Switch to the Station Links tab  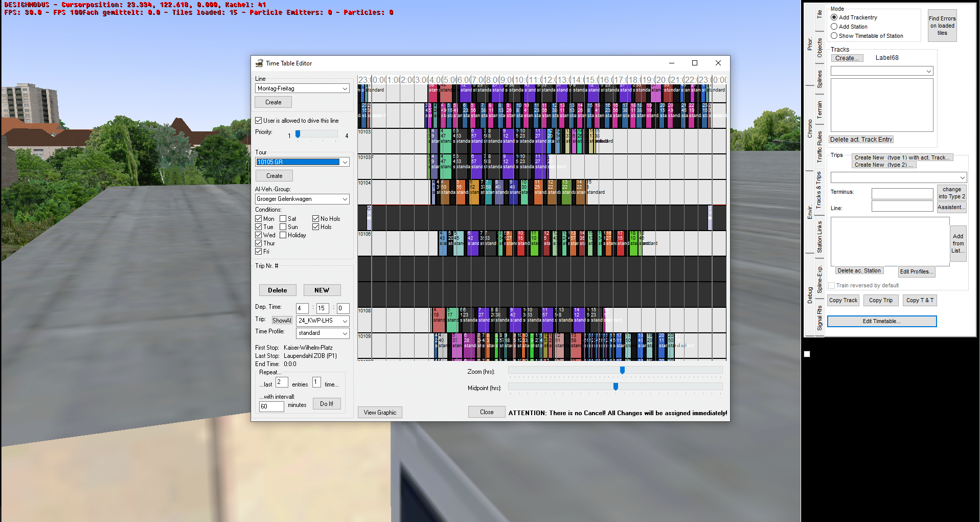[819, 237]
